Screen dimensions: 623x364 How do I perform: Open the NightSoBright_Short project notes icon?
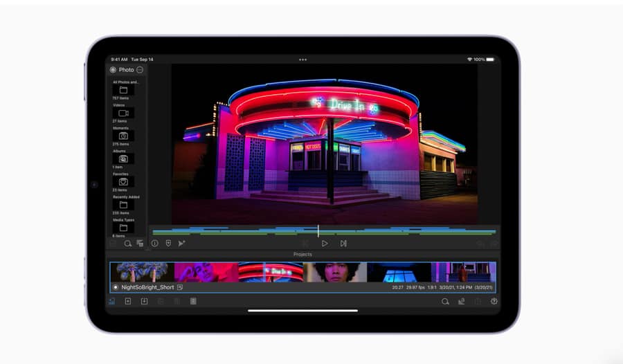(180, 287)
